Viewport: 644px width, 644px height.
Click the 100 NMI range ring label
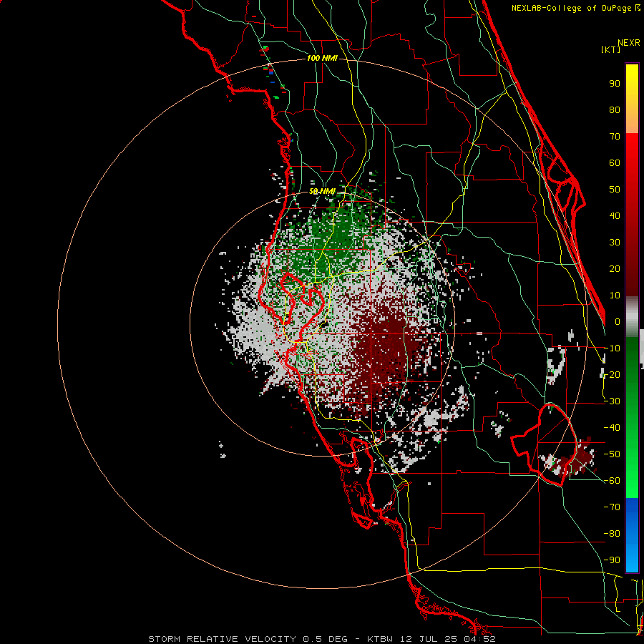[321, 58]
